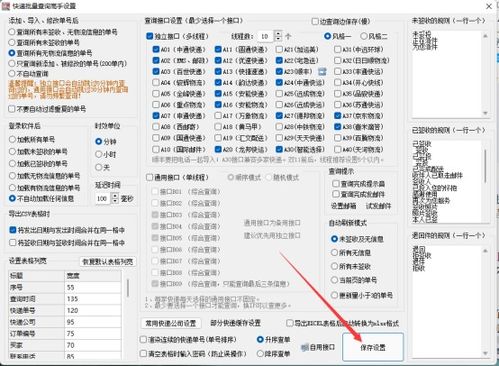Choose 天 as the time unit
Image resolution: width=499 pixels, height=366 pixels.
pyautogui.click(x=98, y=167)
